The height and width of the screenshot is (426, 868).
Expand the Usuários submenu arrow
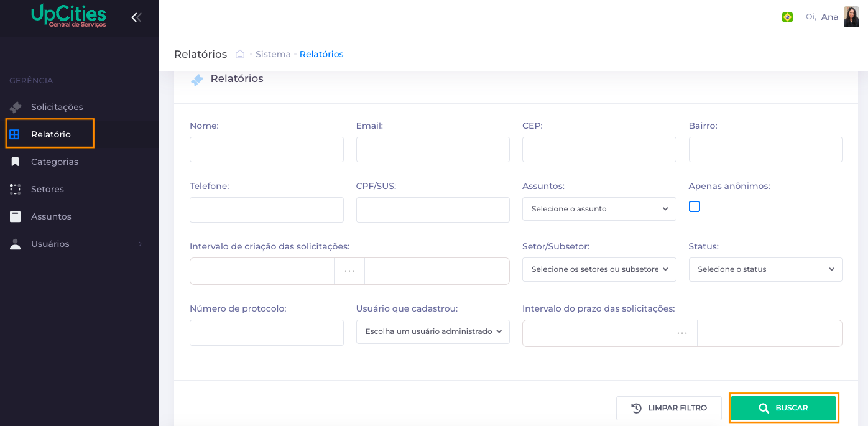point(140,244)
